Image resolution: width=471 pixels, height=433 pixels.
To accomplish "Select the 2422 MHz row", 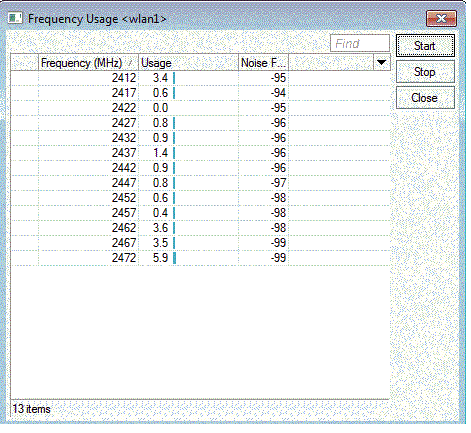I will 200,108.
